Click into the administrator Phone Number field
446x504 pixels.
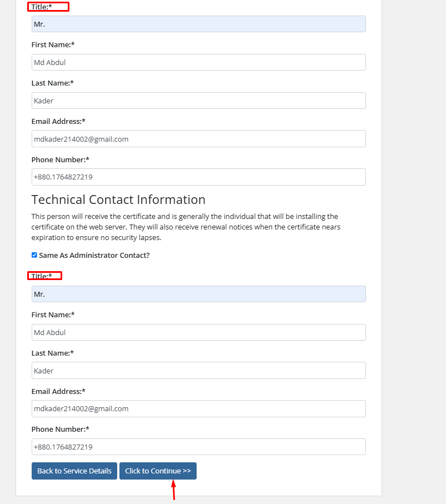pyautogui.click(x=198, y=177)
